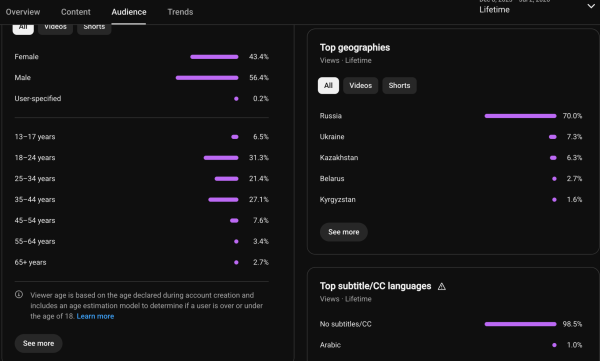The width and height of the screenshot is (600, 361).
Task: Select All chip in age and gender card
Action: point(23,28)
